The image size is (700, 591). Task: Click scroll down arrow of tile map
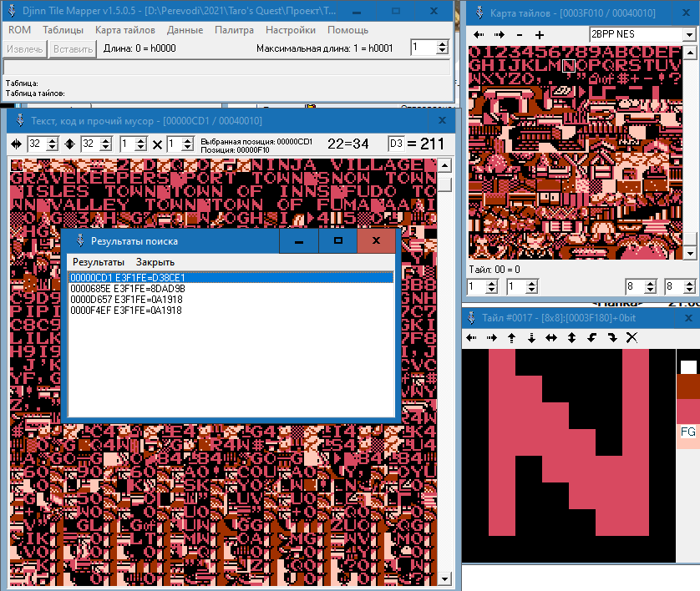tap(690, 254)
